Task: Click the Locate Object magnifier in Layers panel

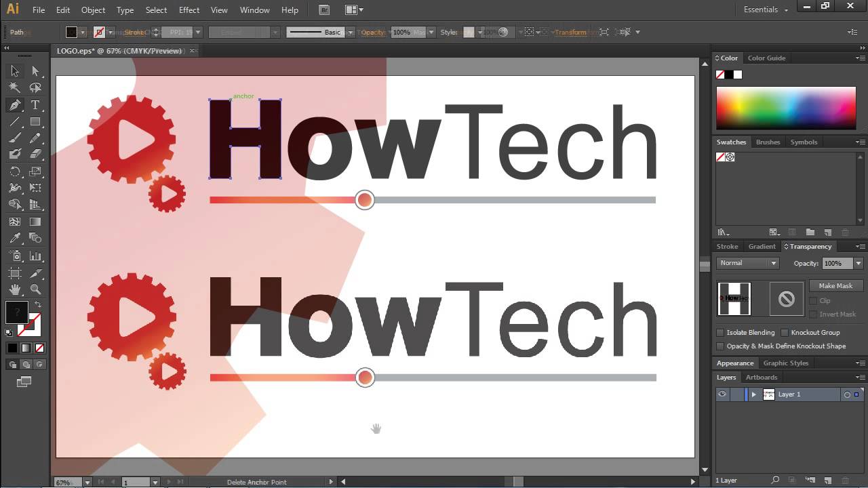Action: [x=776, y=481]
